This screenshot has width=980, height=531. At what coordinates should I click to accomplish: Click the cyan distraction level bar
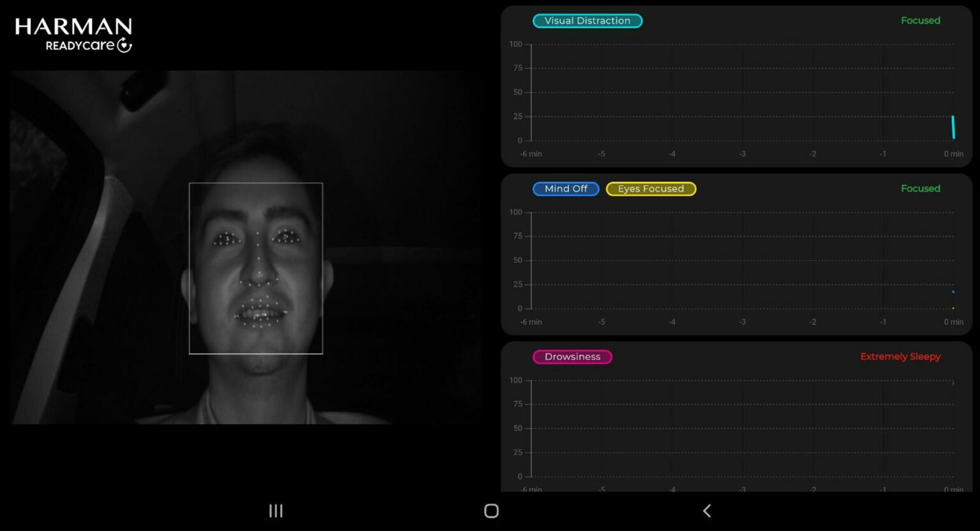point(954,128)
